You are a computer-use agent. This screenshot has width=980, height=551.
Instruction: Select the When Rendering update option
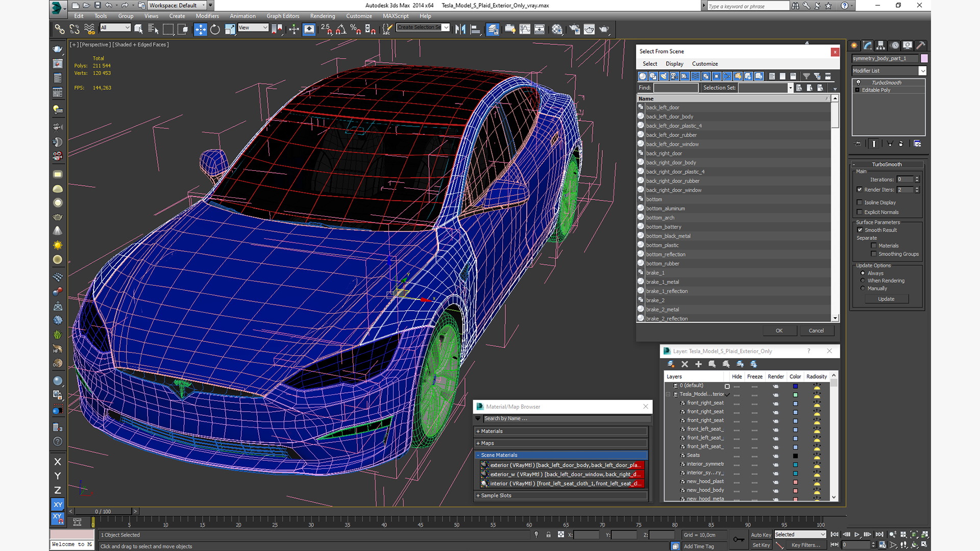(863, 281)
